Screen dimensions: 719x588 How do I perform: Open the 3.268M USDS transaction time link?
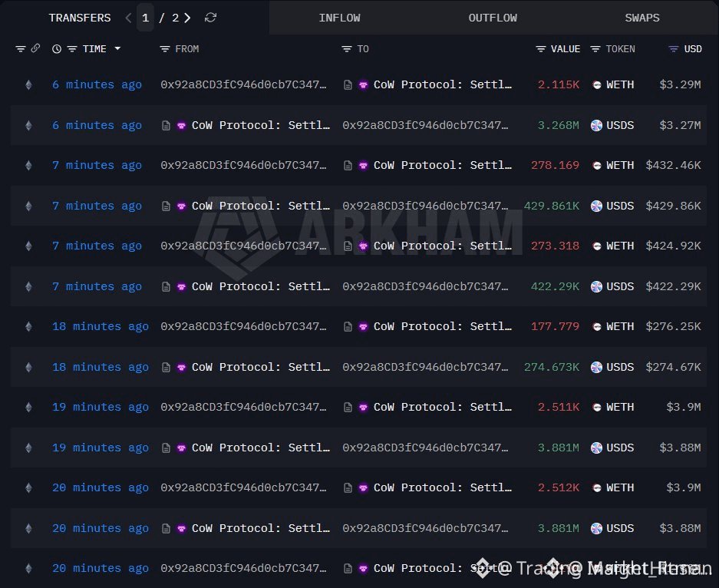click(97, 125)
